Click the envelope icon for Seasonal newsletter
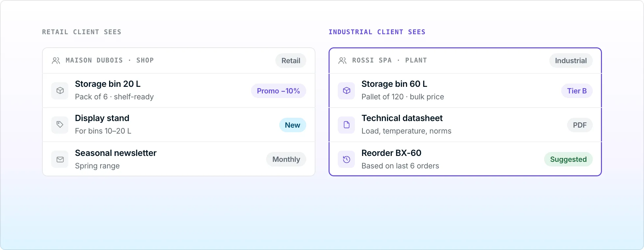This screenshot has height=250, width=644. [x=60, y=160]
